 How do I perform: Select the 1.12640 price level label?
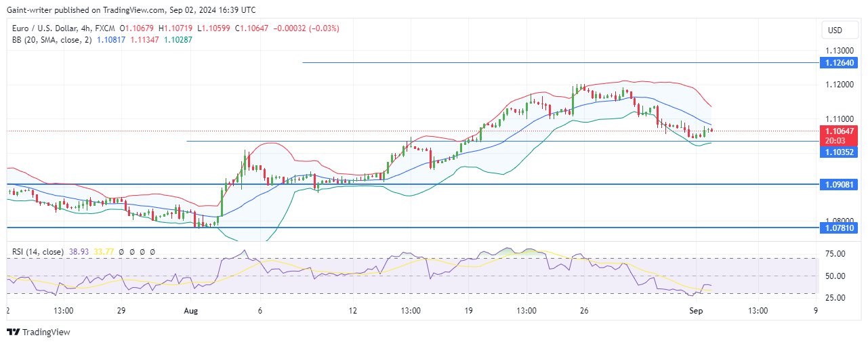(x=838, y=62)
